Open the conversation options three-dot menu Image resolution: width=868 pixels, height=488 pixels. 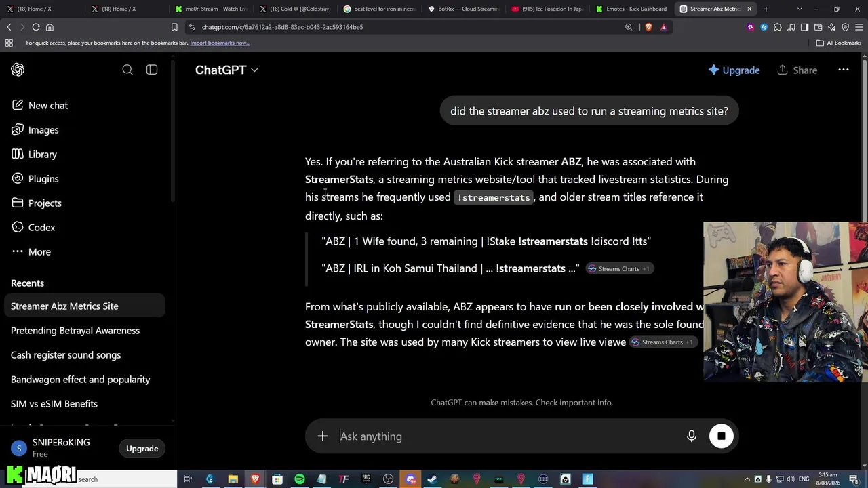tap(844, 70)
